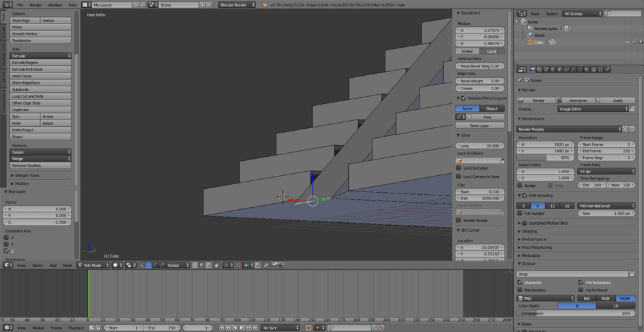The image size is (644, 332).
Task: Enable Full Sample checkbox
Action: coord(520,214)
